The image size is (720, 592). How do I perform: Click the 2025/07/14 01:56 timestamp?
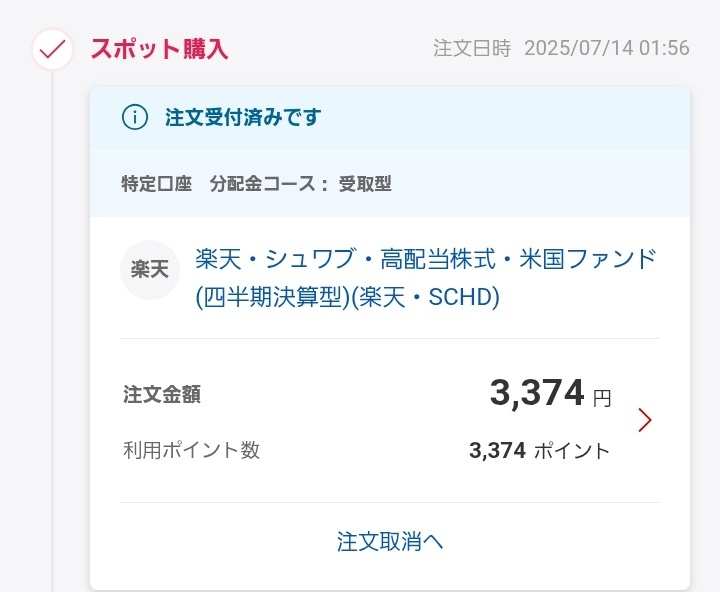pyautogui.click(x=607, y=48)
